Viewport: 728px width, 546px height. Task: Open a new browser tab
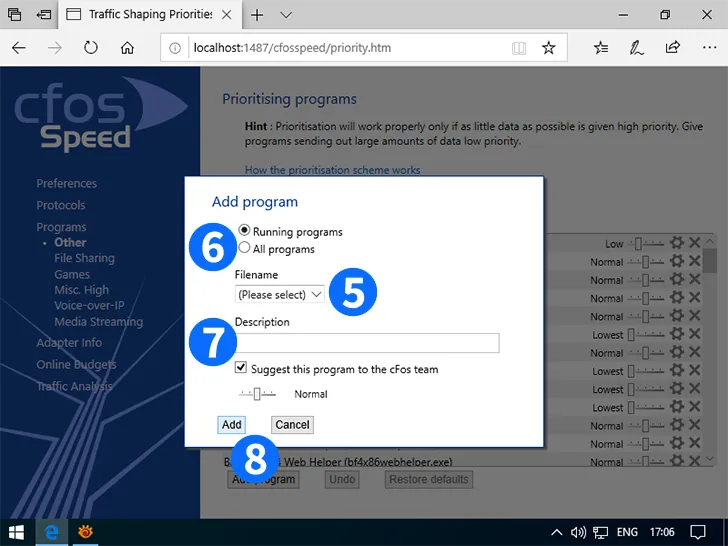[257, 15]
